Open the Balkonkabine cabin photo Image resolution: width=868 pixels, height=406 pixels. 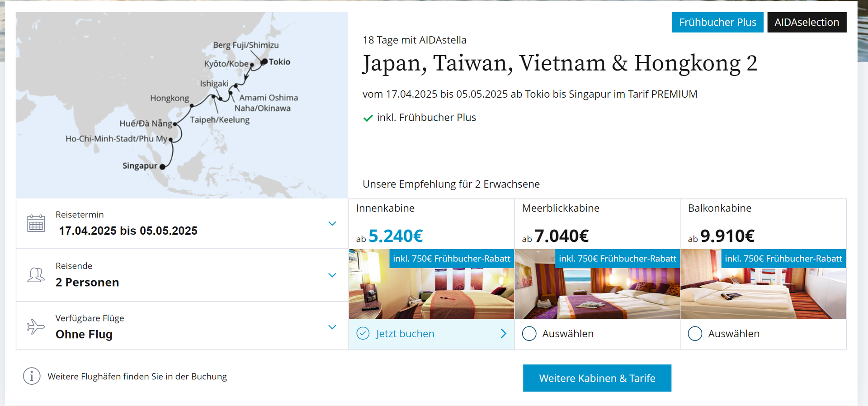[763, 294]
